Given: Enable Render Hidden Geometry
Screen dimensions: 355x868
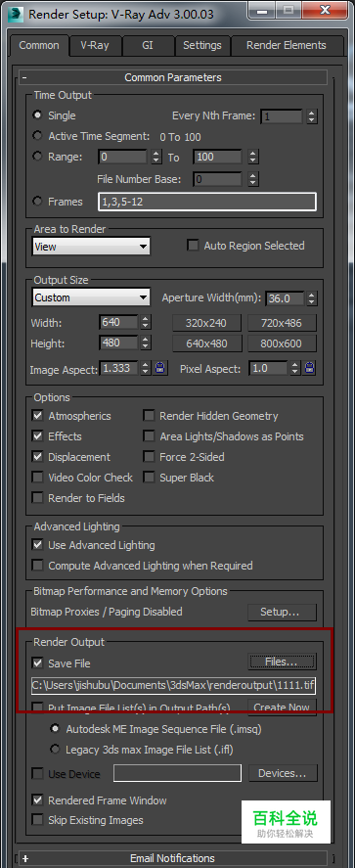Looking at the screenshot, I should point(149,416).
